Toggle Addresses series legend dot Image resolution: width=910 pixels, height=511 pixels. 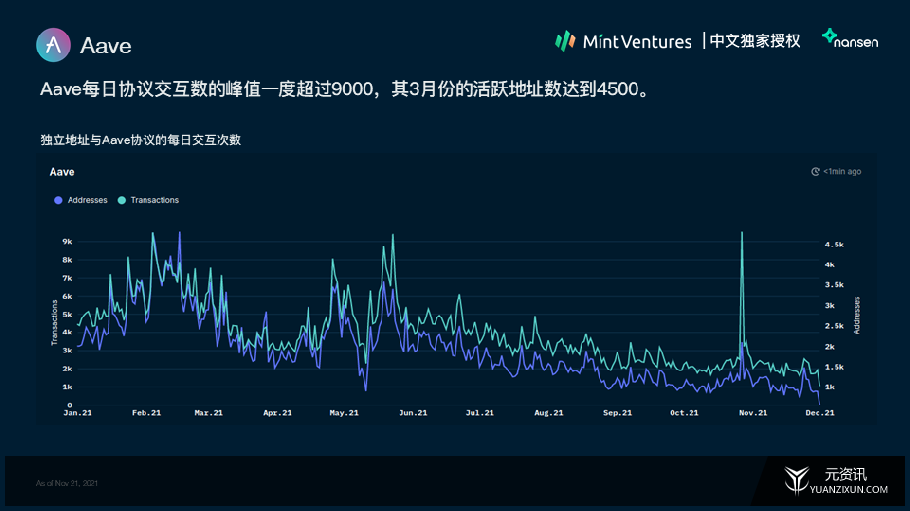[58, 200]
